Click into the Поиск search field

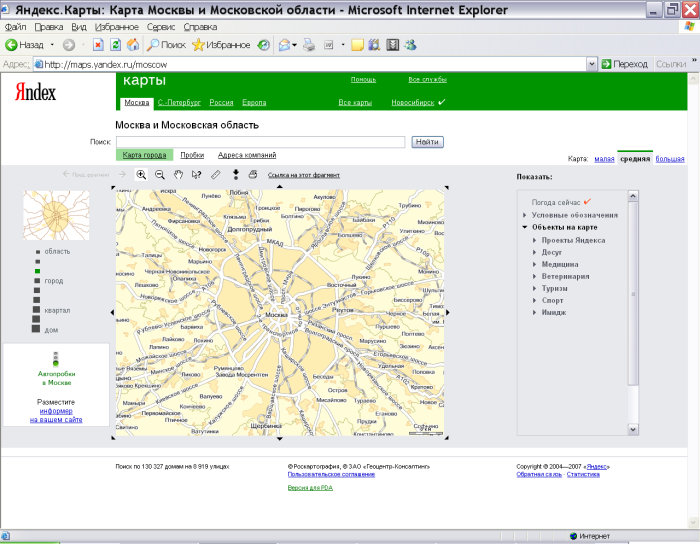point(260,142)
